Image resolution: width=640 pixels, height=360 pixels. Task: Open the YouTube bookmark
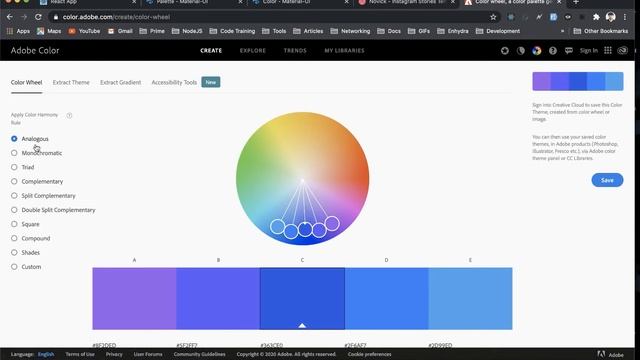pos(84,31)
